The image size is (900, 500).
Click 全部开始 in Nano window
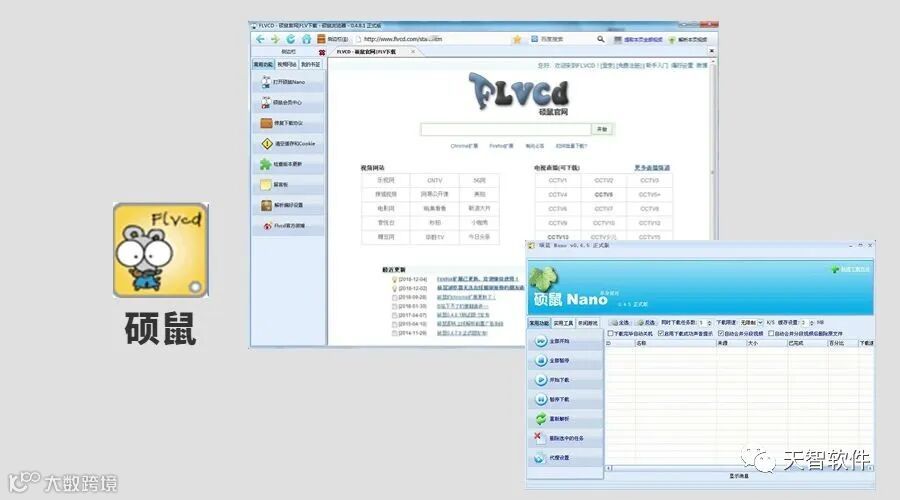pos(565,341)
